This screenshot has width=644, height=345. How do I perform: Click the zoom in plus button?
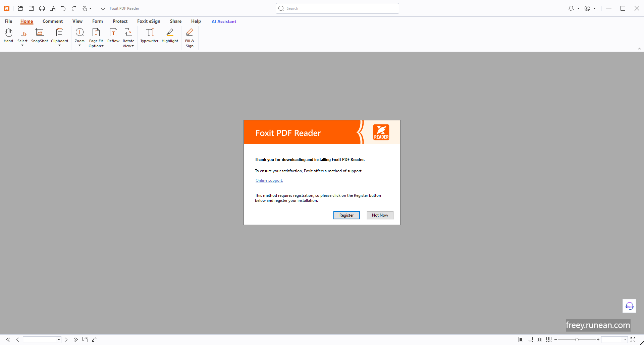[598, 340]
